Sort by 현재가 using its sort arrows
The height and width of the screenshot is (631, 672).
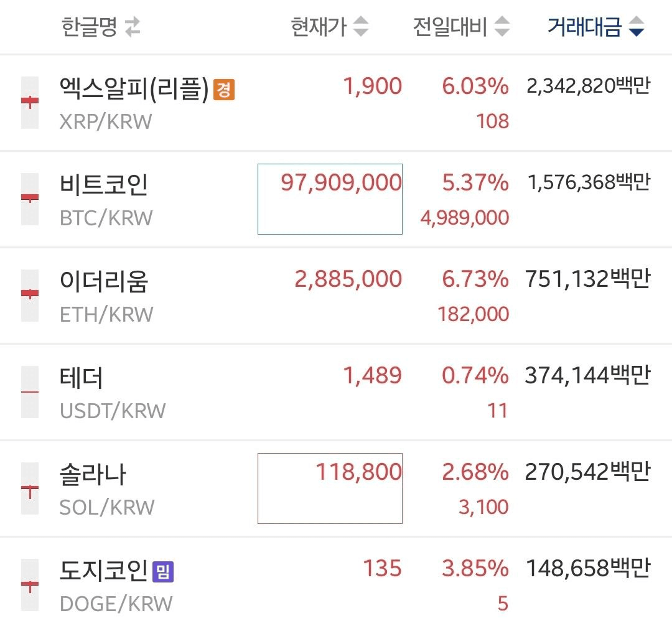[361, 27]
